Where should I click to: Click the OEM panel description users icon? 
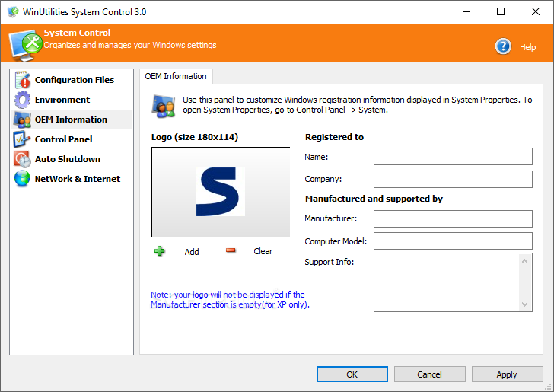(x=163, y=106)
